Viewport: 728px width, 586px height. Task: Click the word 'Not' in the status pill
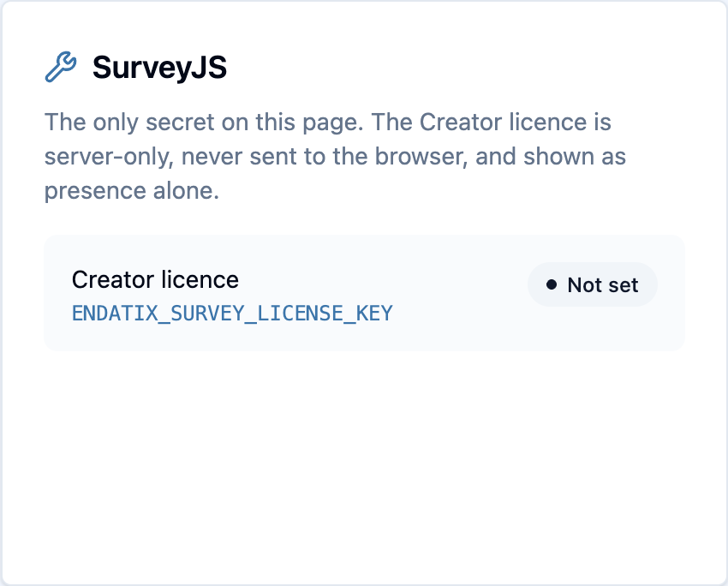click(x=585, y=285)
